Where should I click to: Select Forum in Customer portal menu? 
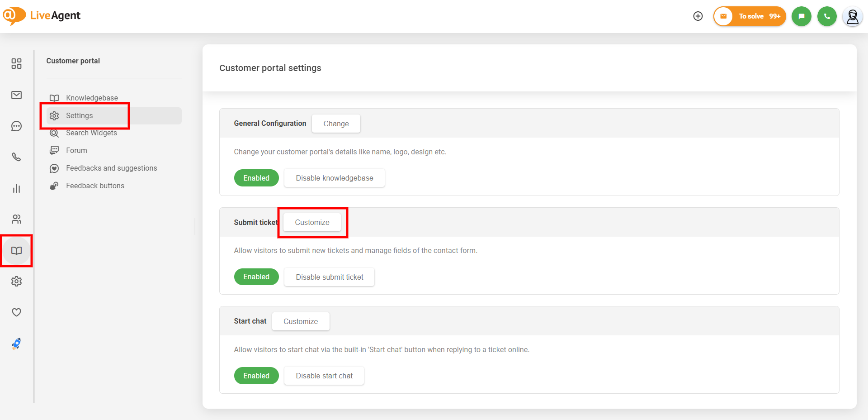pos(76,150)
